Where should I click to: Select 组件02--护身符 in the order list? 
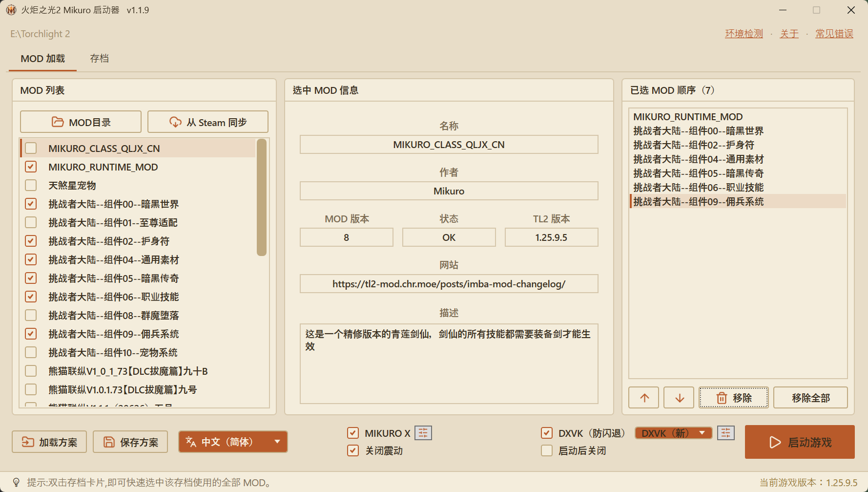[738, 145]
